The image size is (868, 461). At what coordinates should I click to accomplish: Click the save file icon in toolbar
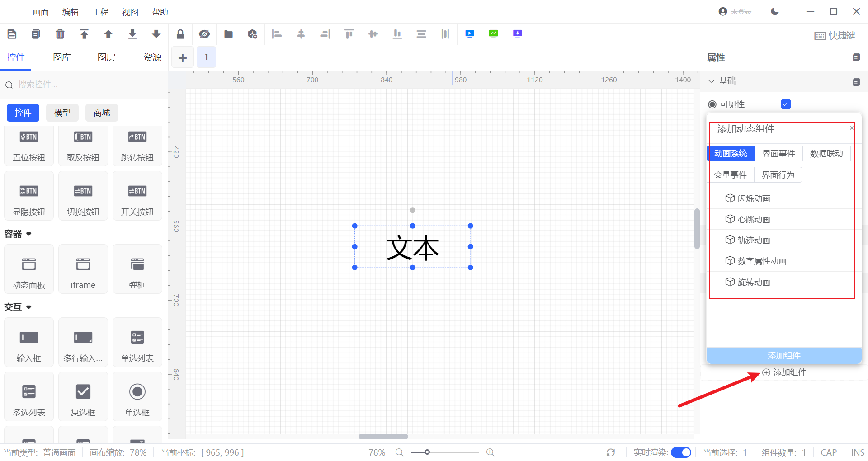tap(12, 34)
